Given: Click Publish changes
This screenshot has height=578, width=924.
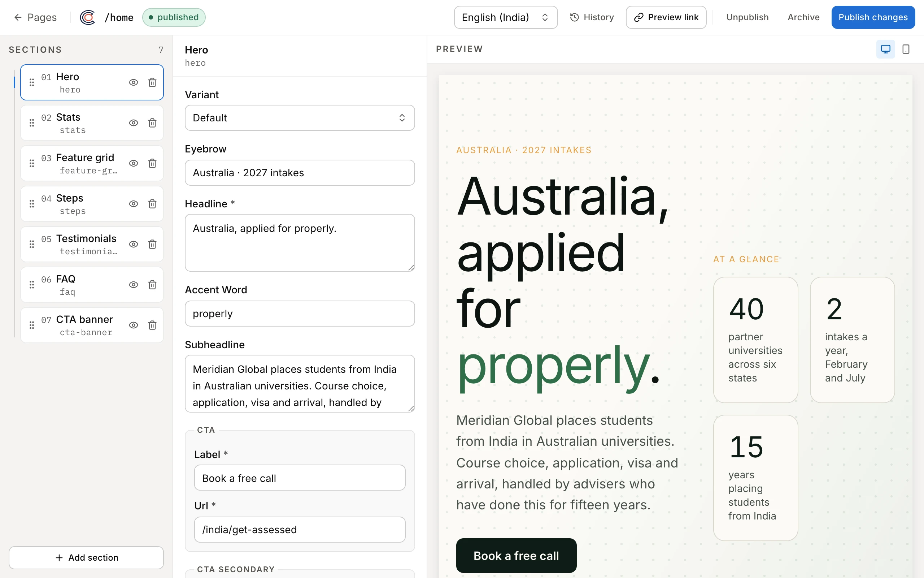Looking at the screenshot, I should tap(873, 17).
